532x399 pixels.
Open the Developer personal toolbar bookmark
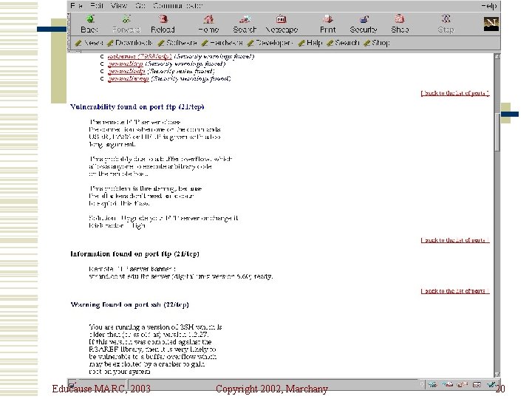270,43
